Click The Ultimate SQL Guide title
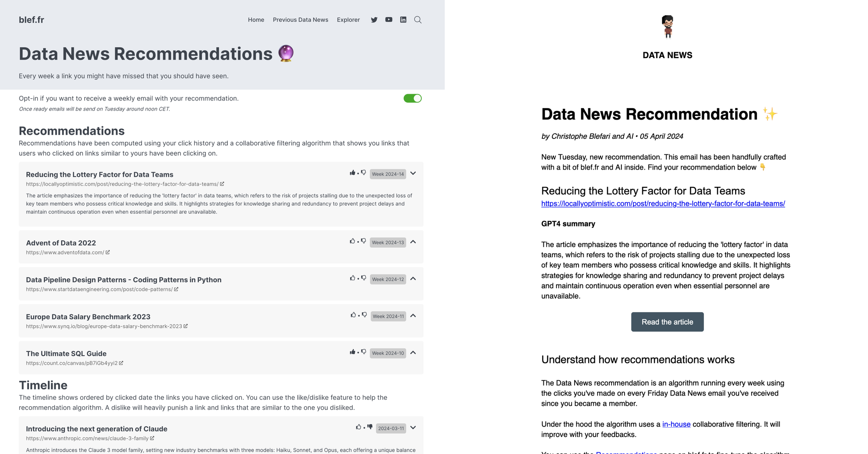Screen dimensions: 868x454 click(x=66, y=353)
